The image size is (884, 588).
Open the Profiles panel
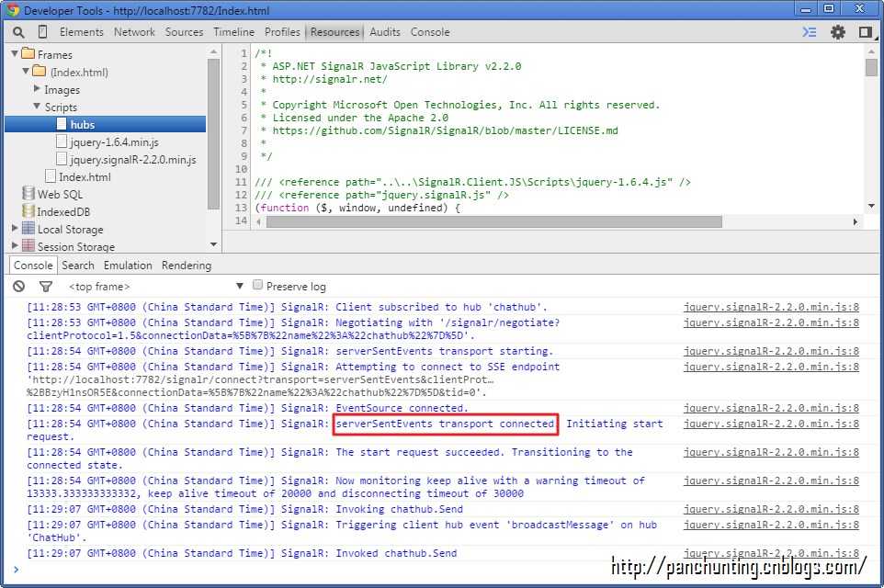coord(282,32)
